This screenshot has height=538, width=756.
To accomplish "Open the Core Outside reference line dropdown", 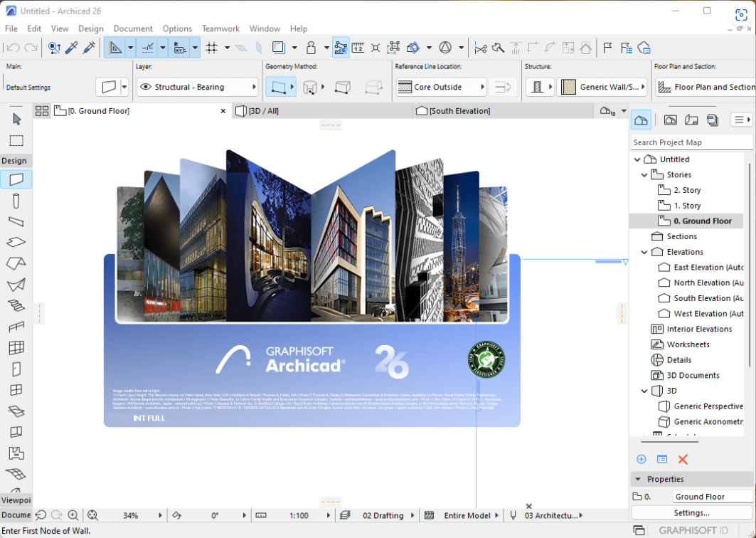I will (x=441, y=87).
